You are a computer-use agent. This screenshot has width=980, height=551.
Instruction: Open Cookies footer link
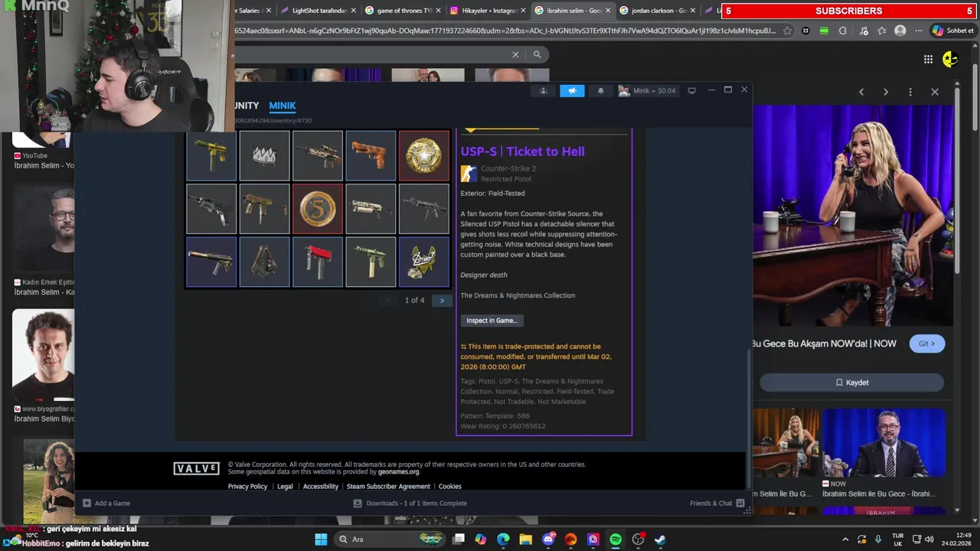click(x=449, y=487)
